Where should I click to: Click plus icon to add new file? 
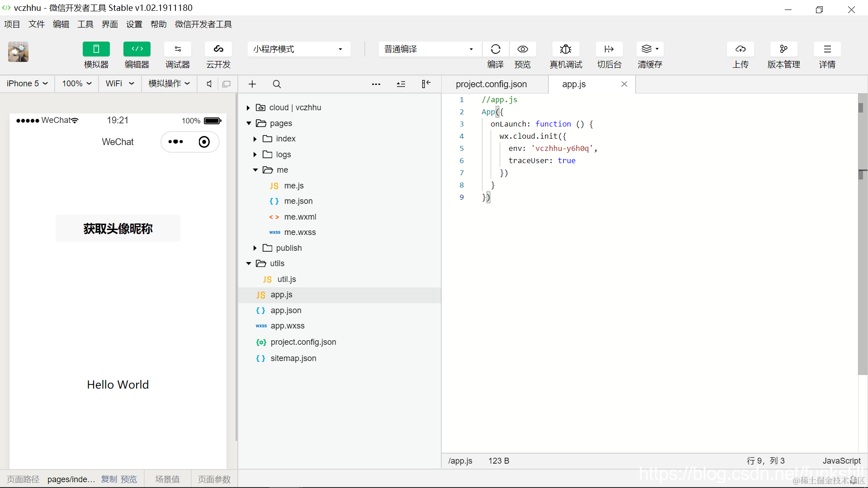coord(252,84)
